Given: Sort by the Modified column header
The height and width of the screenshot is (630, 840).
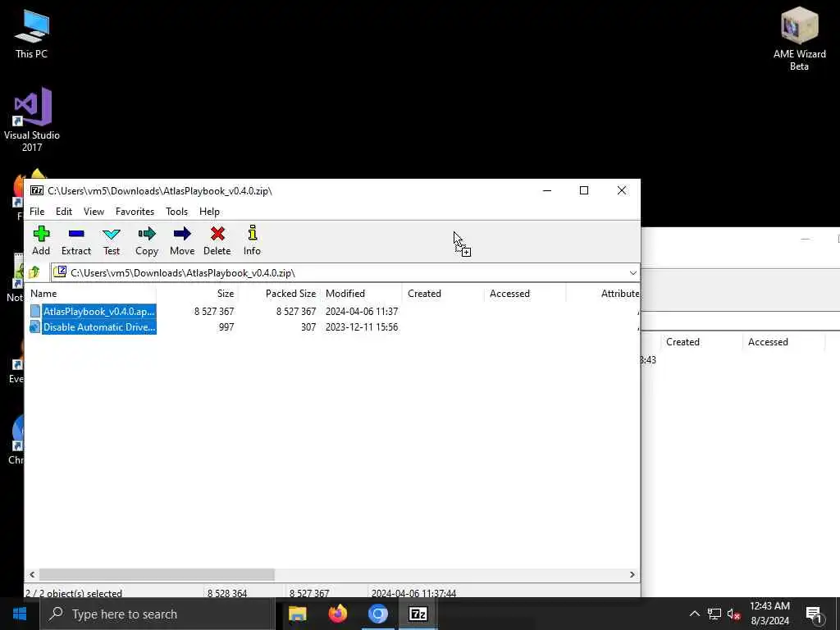Looking at the screenshot, I should (x=361, y=294).
